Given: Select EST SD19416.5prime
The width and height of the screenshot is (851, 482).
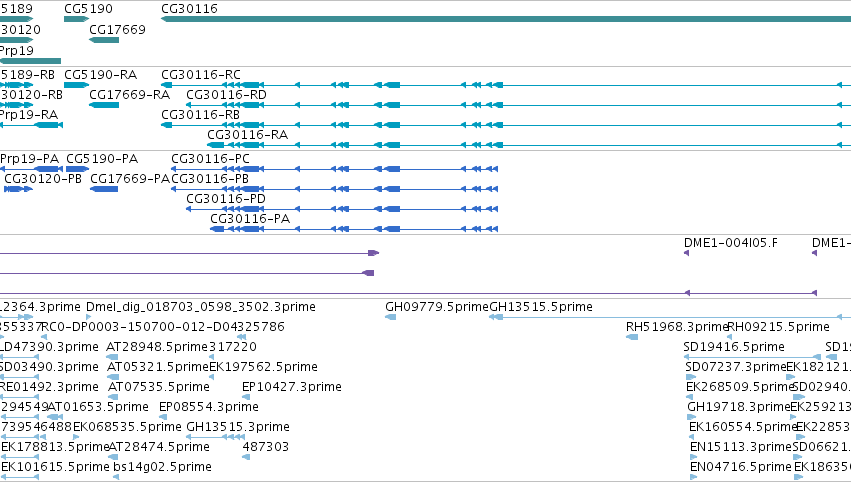Looking at the screenshot, I should [x=752, y=357].
